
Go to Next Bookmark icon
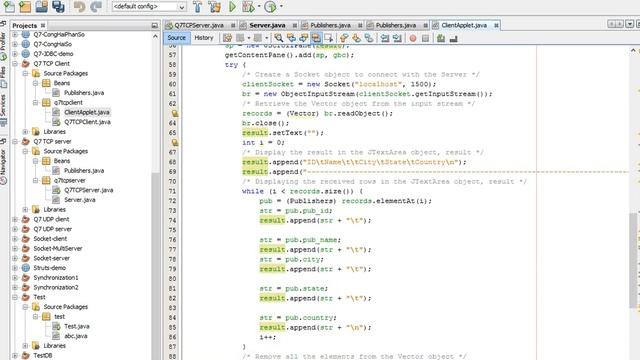(356, 38)
